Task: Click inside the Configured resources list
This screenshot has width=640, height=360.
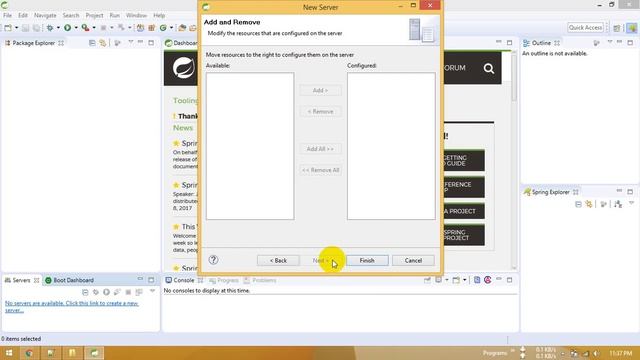Action: 391,146
